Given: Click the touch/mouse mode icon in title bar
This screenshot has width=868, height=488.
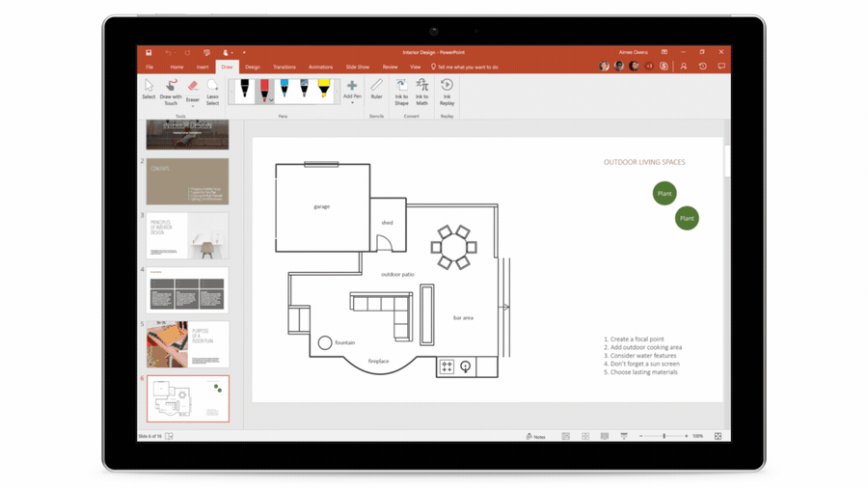Looking at the screenshot, I should [226, 53].
